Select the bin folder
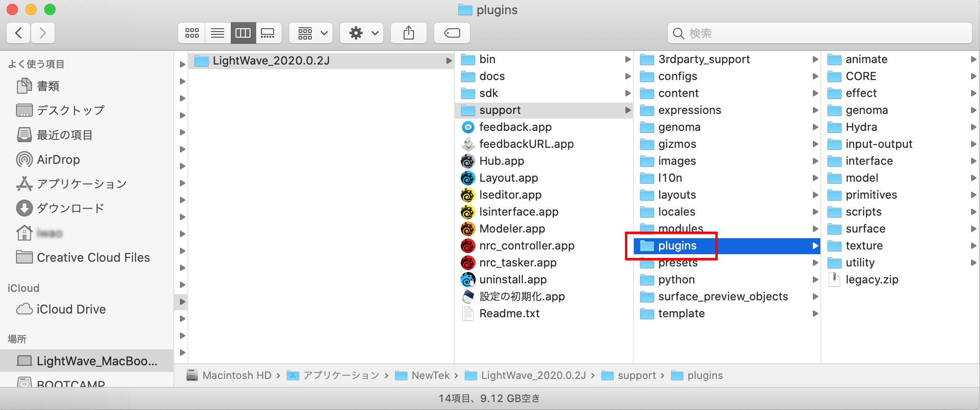Image resolution: width=980 pixels, height=410 pixels. [544, 59]
